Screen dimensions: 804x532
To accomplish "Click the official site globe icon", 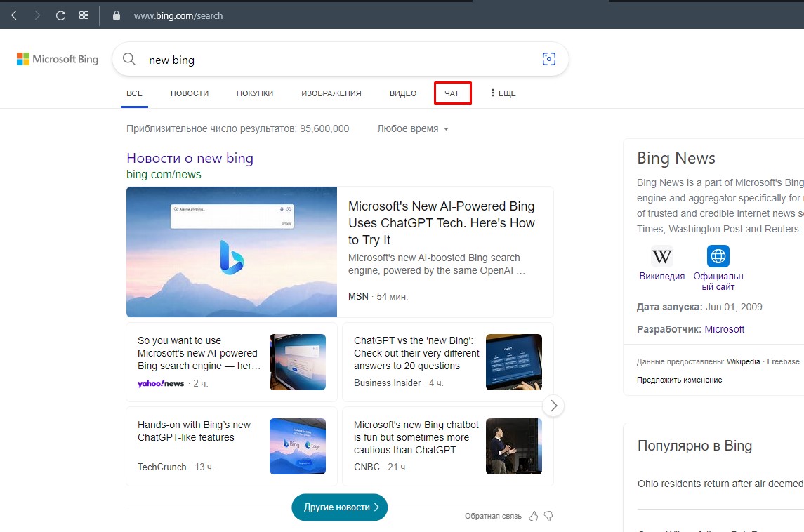I will (x=718, y=256).
